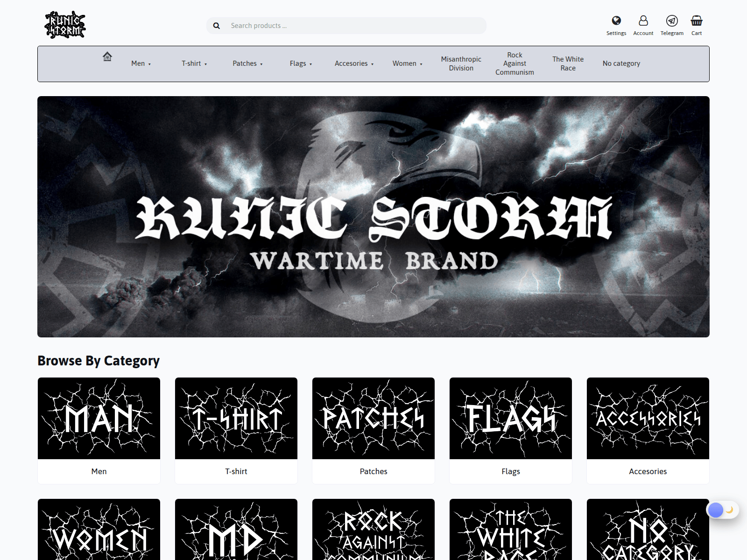Open the Settings globe icon
The width and height of the screenshot is (747, 560).
pos(616,21)
